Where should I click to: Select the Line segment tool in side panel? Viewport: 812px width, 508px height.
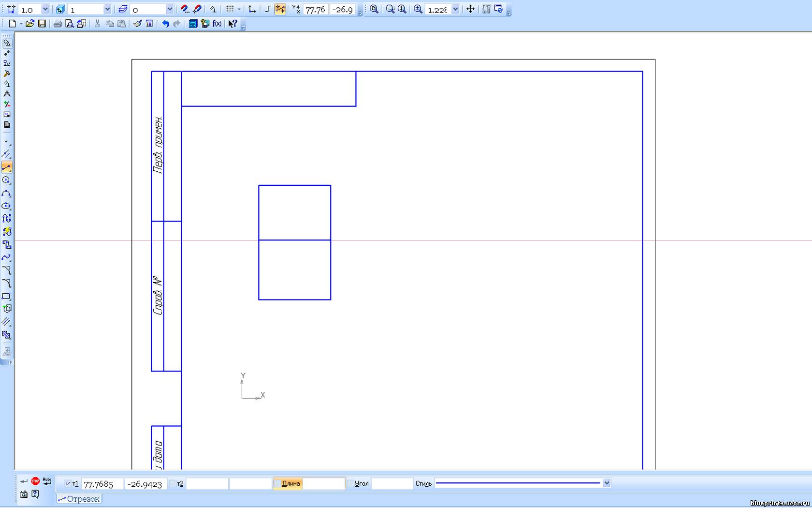pyautogui.click(x=7, y=167)
